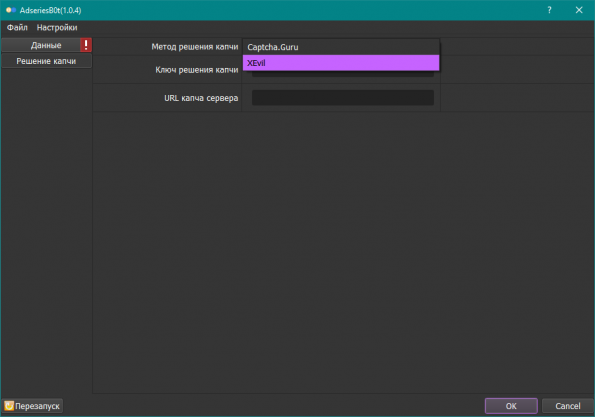The width and height of the screenshot is (595, 417).
Task: Switch to the Решение капчи tab
Action: coord(46,61)
